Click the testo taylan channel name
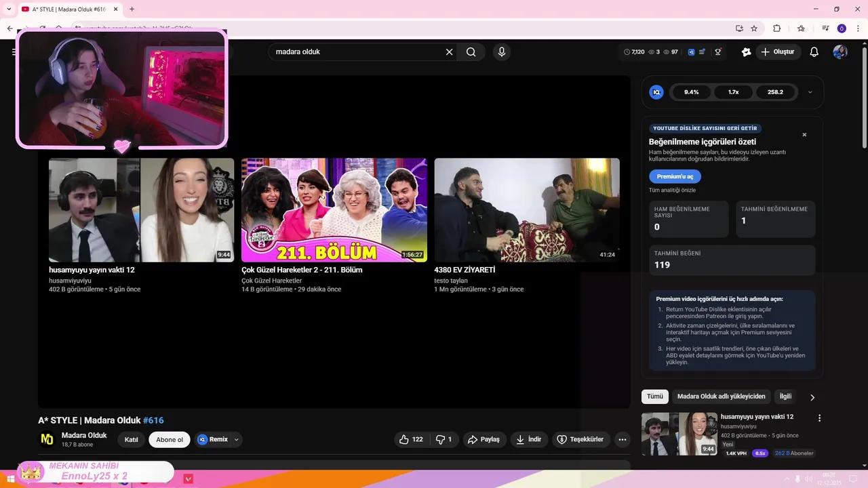Screen dimensions: 868x488 pos(451,281)
